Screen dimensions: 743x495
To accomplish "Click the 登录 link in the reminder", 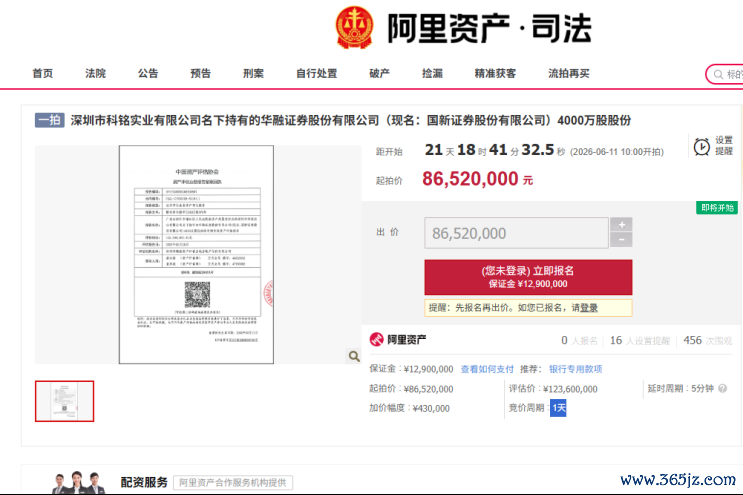I will (x=589, y=308).
